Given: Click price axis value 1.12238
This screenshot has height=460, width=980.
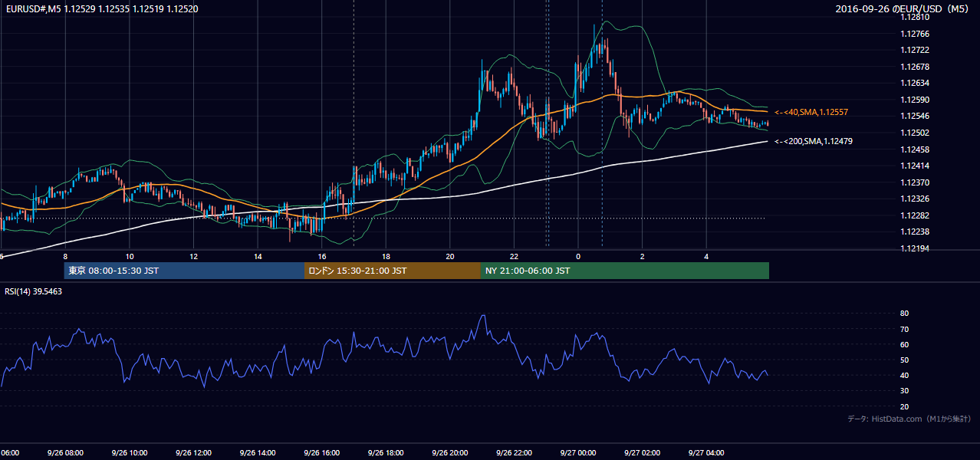Looking at the screenshot, I should (916, 232).
